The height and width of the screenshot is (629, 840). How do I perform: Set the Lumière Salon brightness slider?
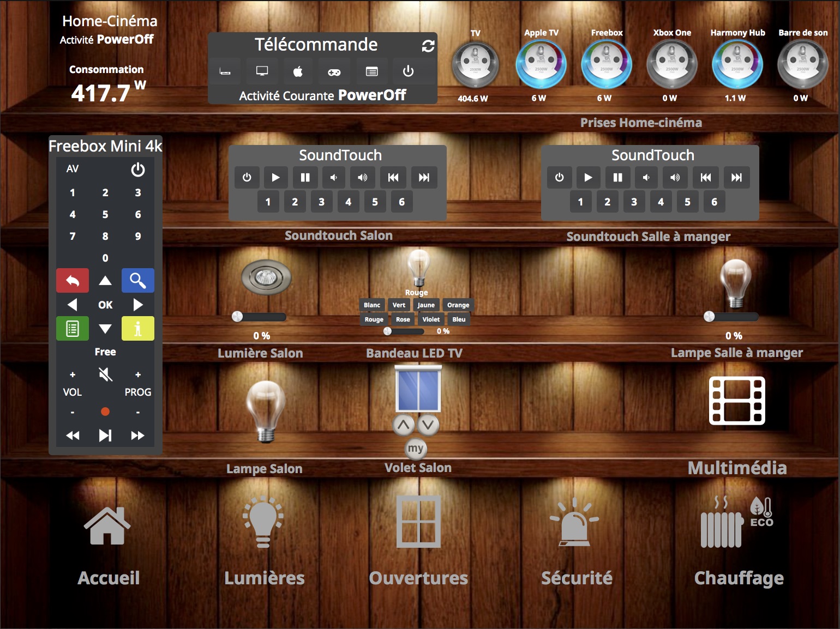(260, 317)
